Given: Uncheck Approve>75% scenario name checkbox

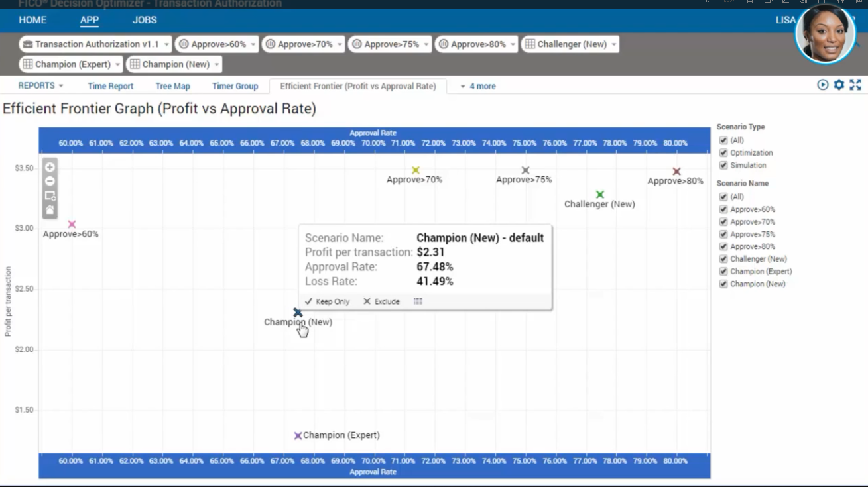Looking at the screenshot, I should click(723, 234).
